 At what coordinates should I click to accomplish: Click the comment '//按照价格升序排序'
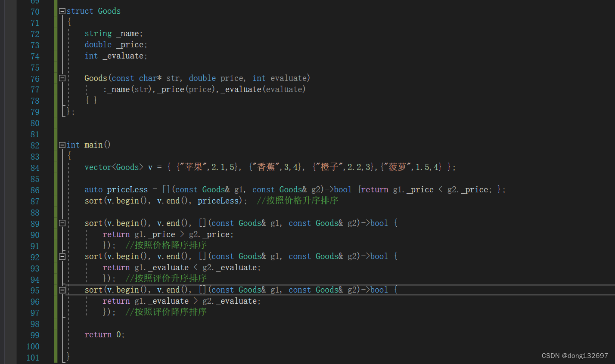tap(298, 201)
